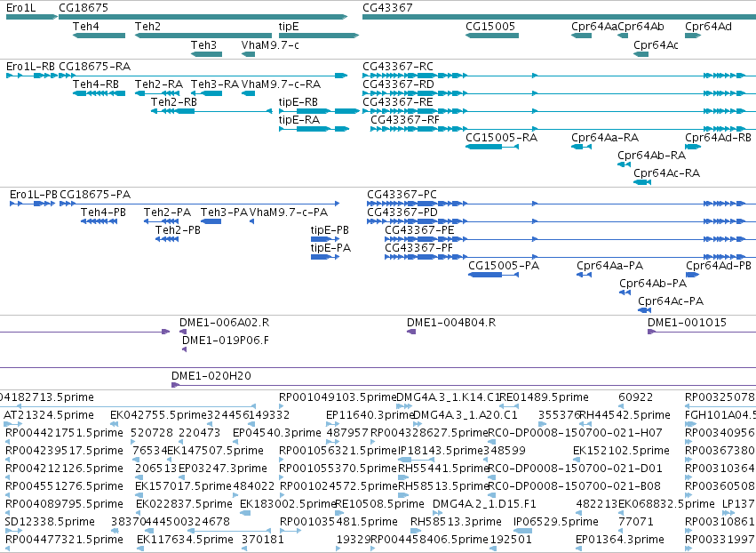
Task: Select protein label Teh4-PB
Action: pyautogui.click(x=103, y=212)
